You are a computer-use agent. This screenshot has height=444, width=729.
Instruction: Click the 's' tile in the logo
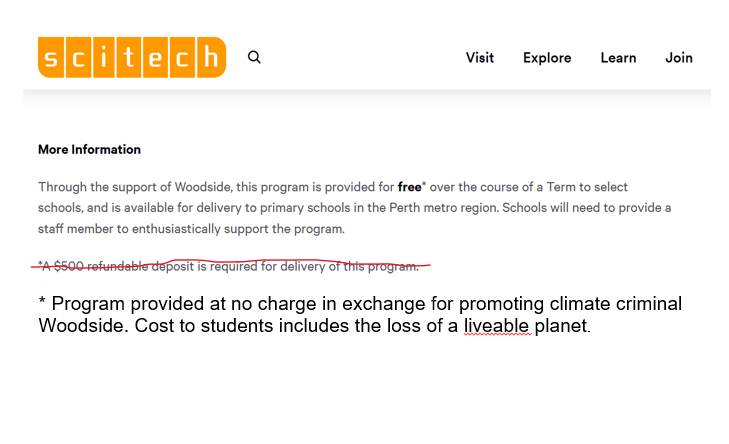(53, 57)
